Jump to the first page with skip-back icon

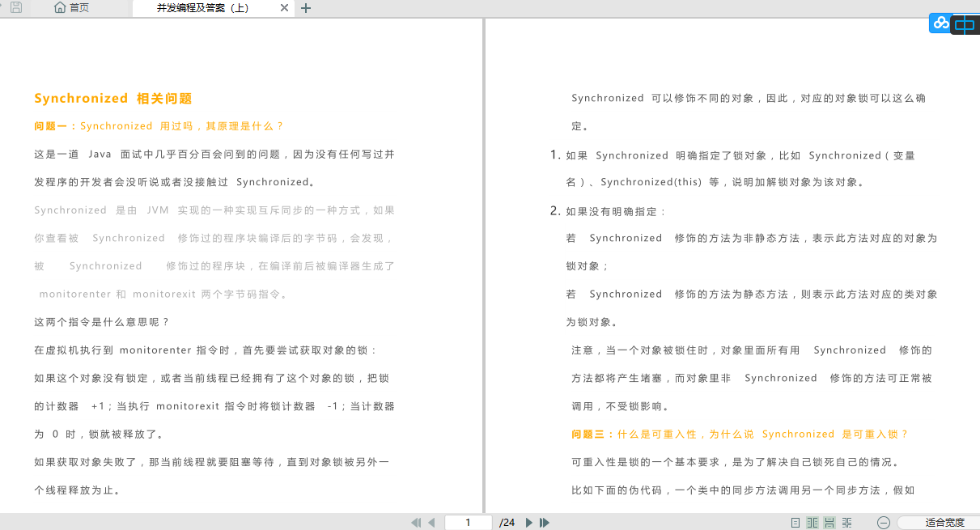pos(418,522)
